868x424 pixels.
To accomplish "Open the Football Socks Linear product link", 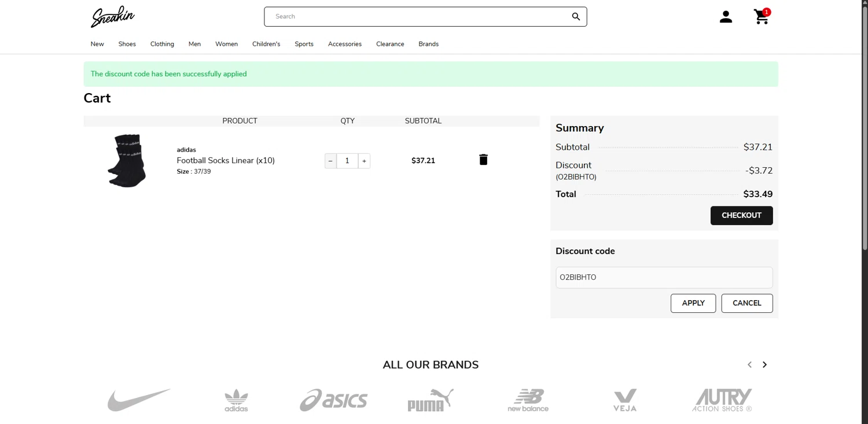I will (x=226, y=160).
